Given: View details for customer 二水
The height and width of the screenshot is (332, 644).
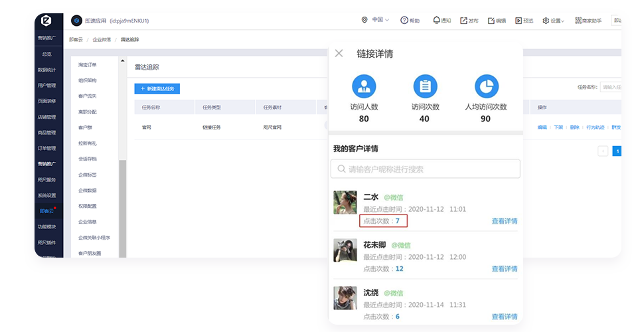Looking at the screenshot, I should pos(504,221).
